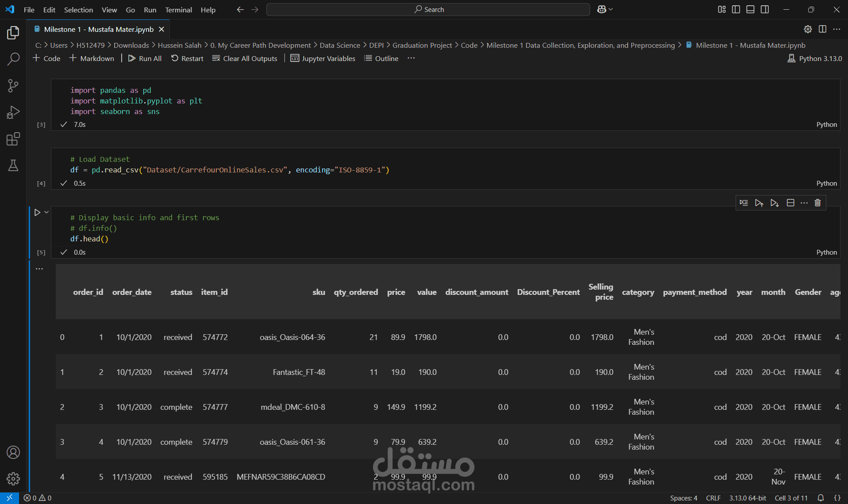
Task: Clear All Outputs of notebook
Action: 245,58
